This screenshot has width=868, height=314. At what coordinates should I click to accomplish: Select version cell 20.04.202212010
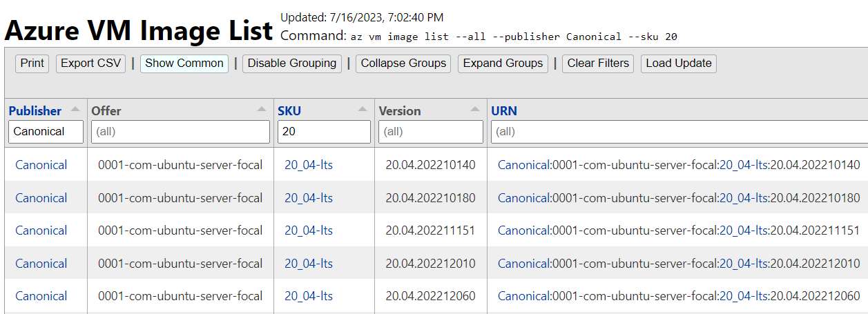click(431, 264)
